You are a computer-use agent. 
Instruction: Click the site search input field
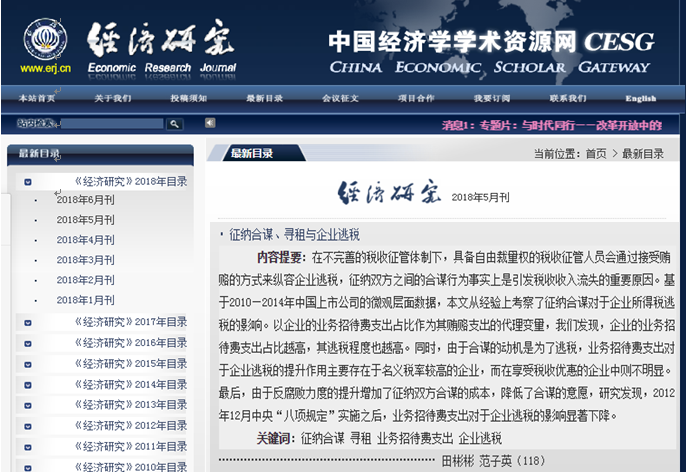[112, 124]
